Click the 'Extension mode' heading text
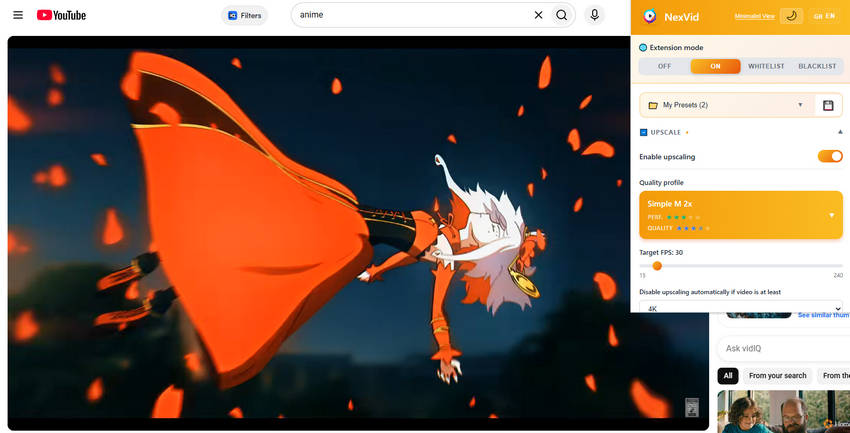This screenshot has height=433, width=850. point(677,48)
